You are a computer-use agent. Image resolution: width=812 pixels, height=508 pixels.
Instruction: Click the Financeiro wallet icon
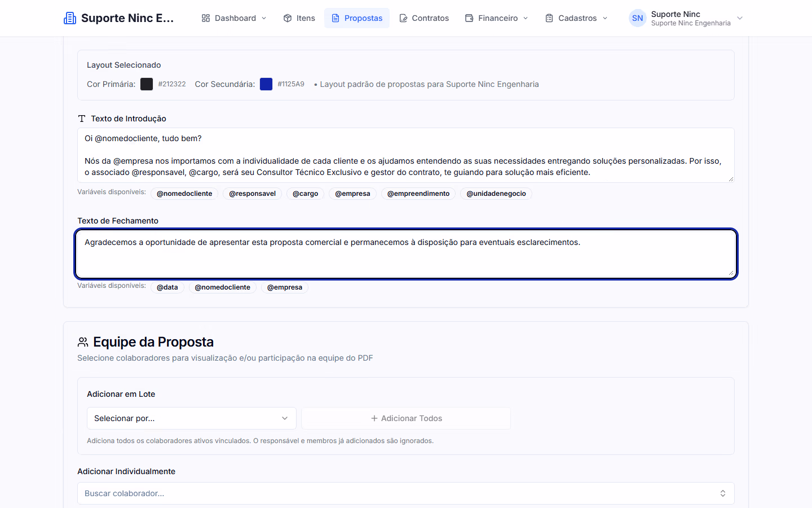tap(469, 18)
